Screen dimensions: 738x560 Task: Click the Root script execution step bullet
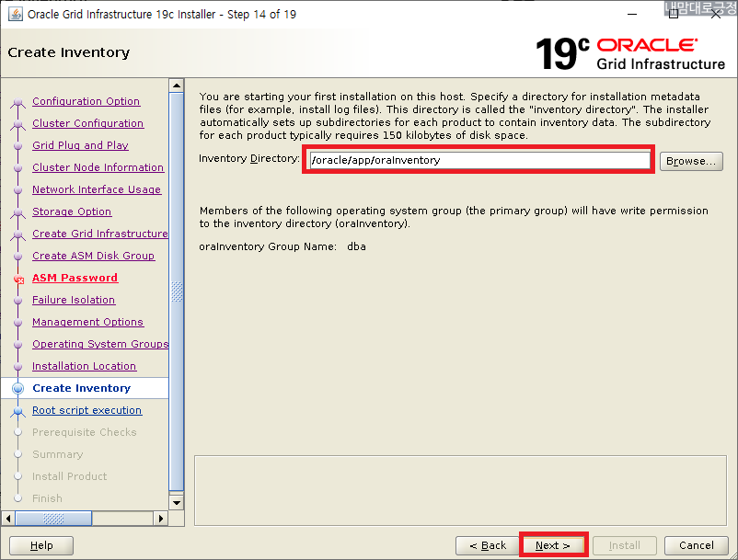[17, 411]
